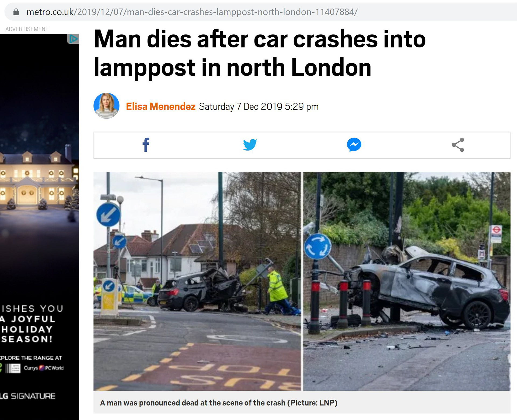Click 'Explore the range at' ad text

point(31,358)
